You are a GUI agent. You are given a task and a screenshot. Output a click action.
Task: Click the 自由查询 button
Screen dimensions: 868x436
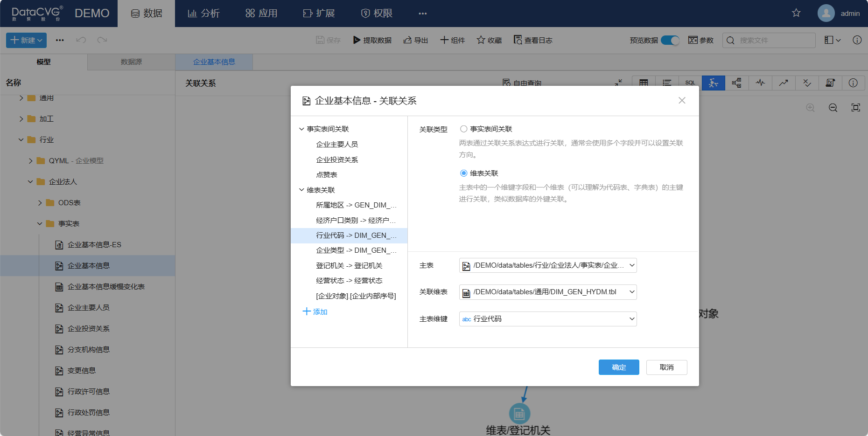click(x=522, y=83)
